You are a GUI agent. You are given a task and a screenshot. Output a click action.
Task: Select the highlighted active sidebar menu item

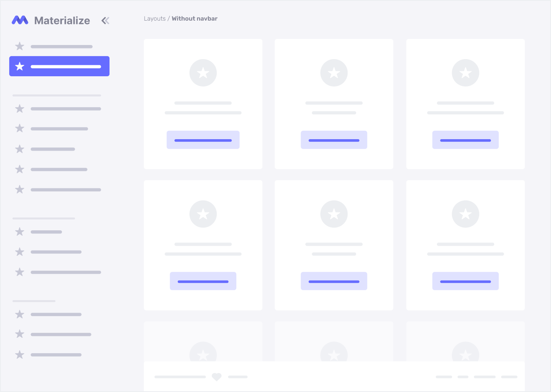point(59,66)
